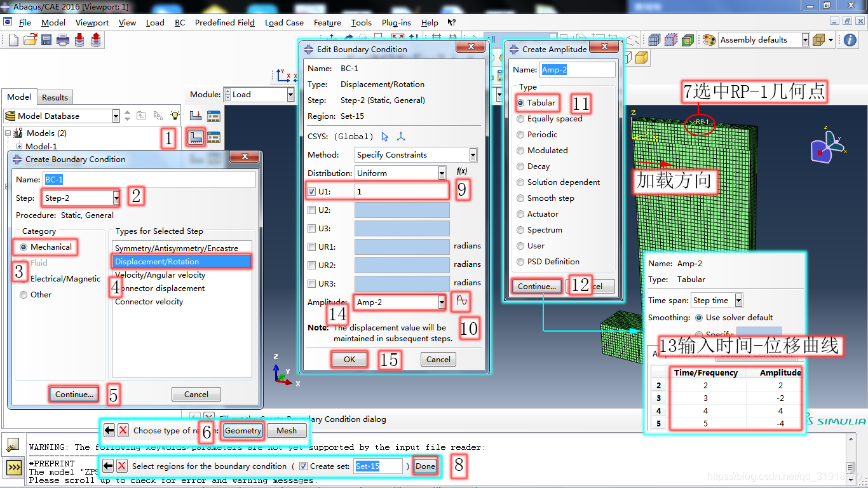Open the Load Manager icon

click(x=214, y=116)
